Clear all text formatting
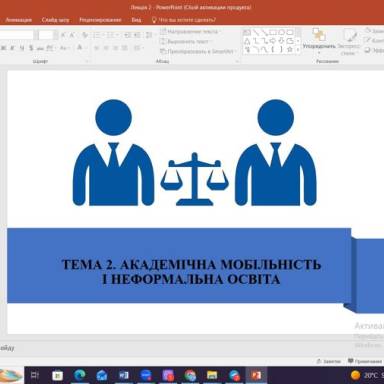 click(x=85, y=35)
